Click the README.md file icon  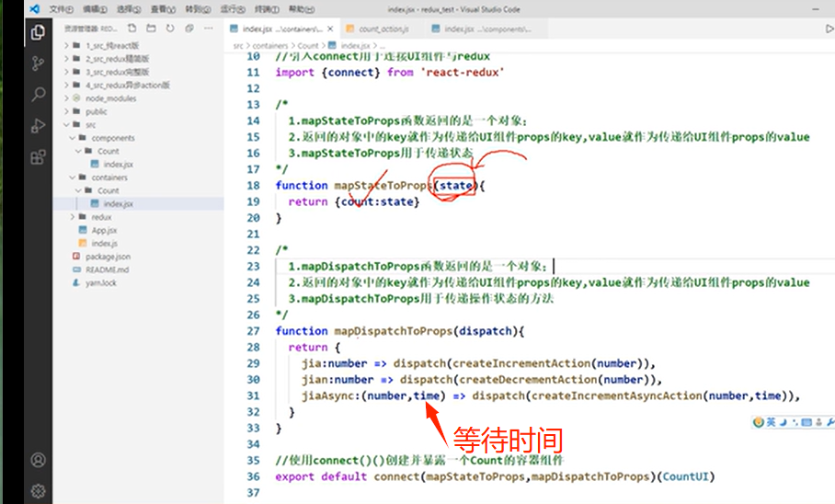(x=76, y=269)
